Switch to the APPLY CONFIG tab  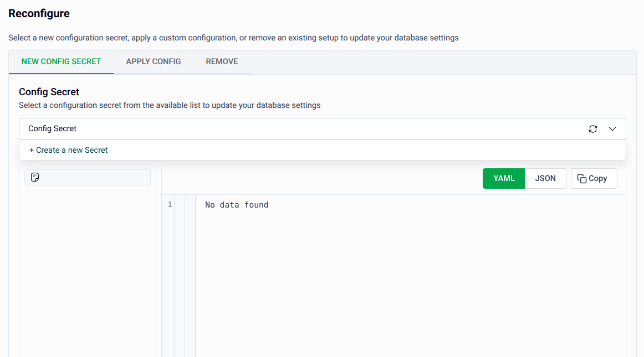pyautogui.click(x=153, y=61)
